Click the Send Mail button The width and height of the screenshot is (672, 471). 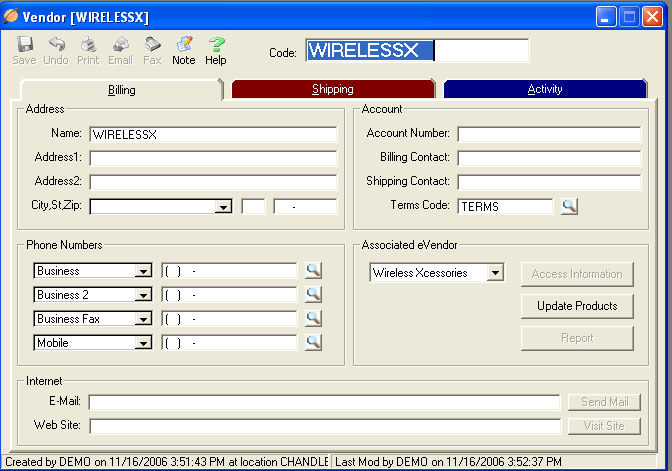click(604, 402)
